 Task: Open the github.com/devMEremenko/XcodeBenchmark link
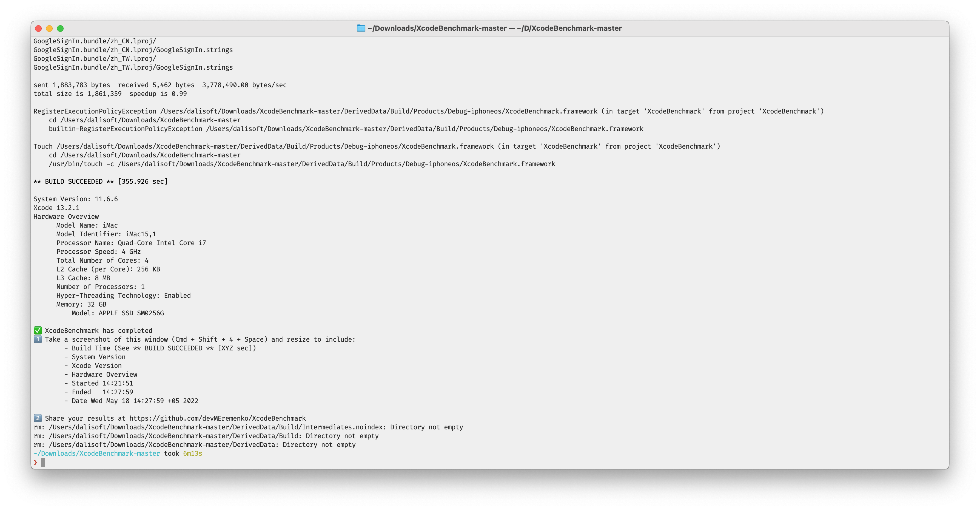pyautogui.click(x=217, y=418)
